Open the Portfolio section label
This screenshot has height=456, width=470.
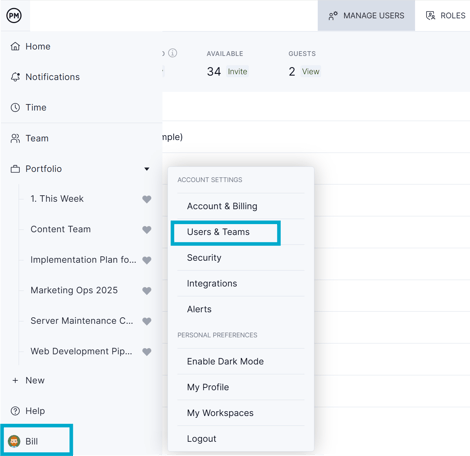click(x=43, y=169)
